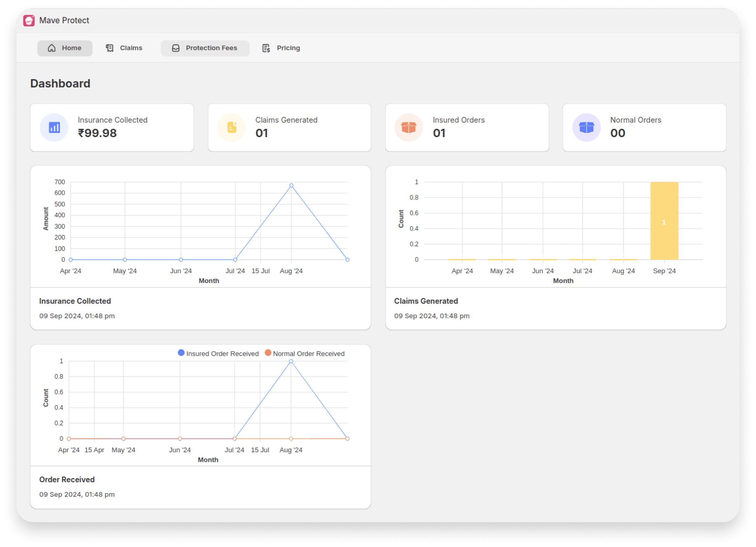Image resolution: width=756 pixels, height=547 pixels.
Task: Click the orange Normal Order legend dot
Action: point(268,353)
